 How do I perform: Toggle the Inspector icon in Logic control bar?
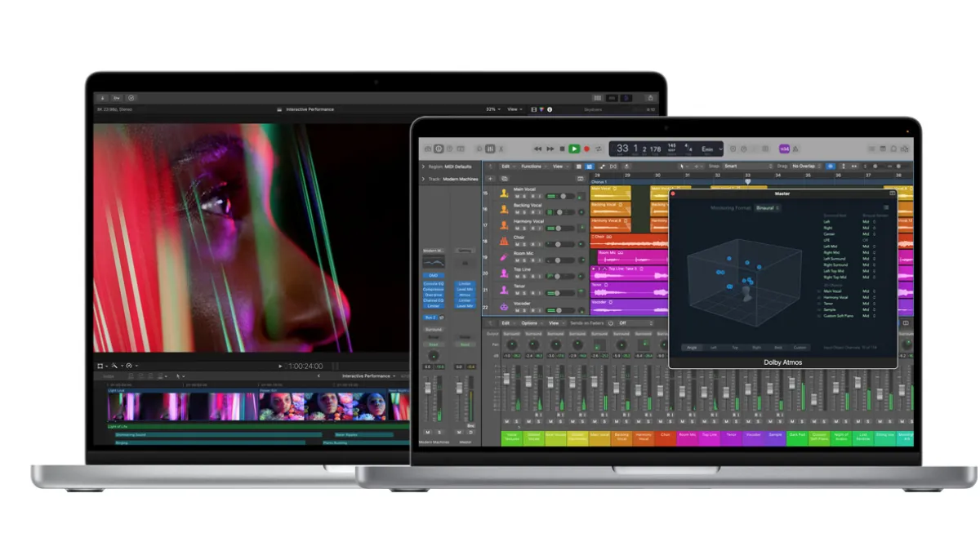439,149
